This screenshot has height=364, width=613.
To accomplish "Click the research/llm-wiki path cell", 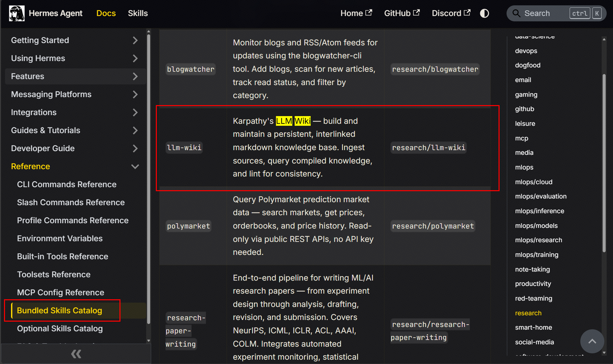I will coord(428,147).
